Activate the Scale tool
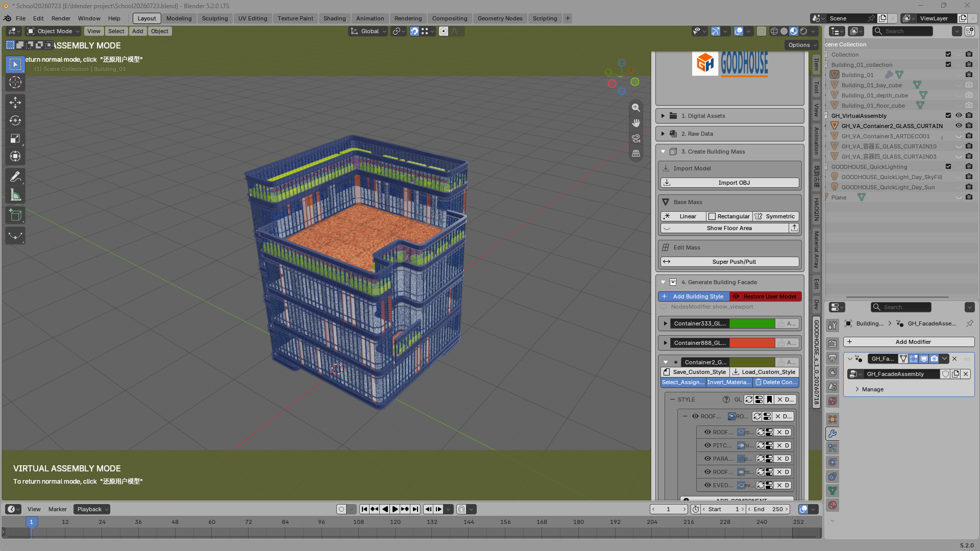Viewport: 980px width, 551px height. tap(15, 138)
